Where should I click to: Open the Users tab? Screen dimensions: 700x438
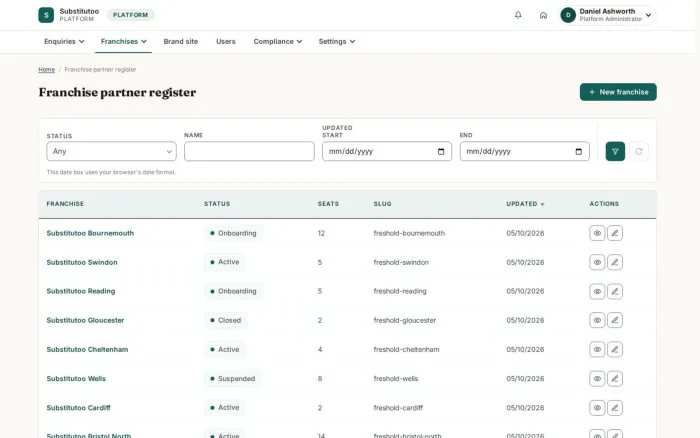[x=225, y=42]
